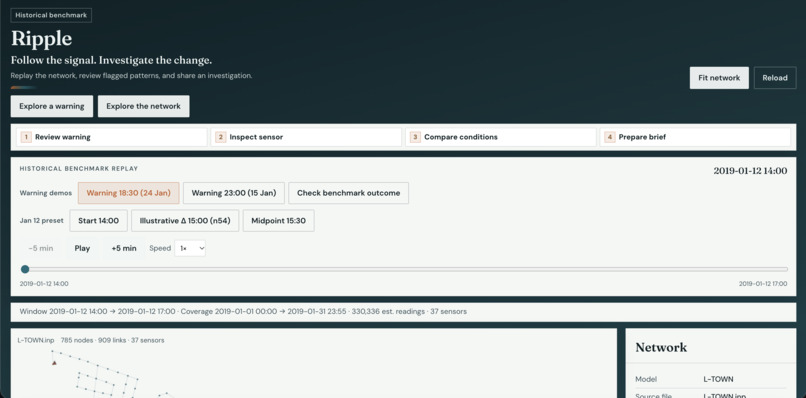Click the replay timeline slider handle
Image resolution: width=806 pixels, height=398 pixels.
25,269
